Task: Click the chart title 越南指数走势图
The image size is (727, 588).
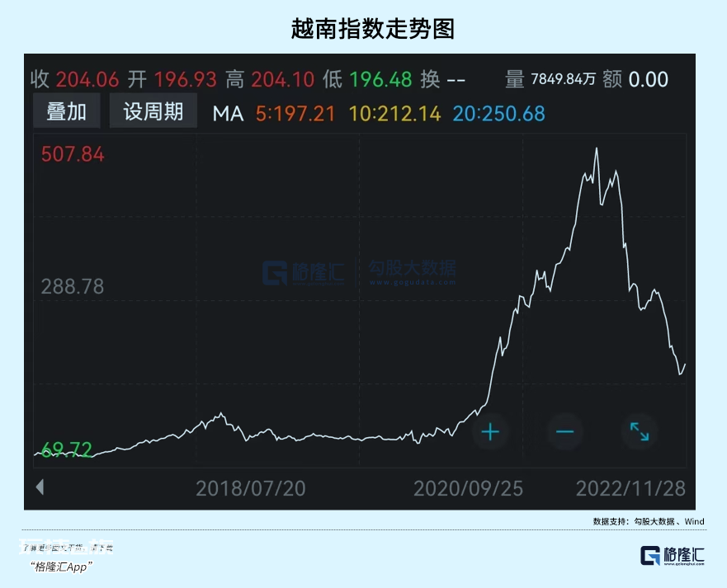Action: 373,29
